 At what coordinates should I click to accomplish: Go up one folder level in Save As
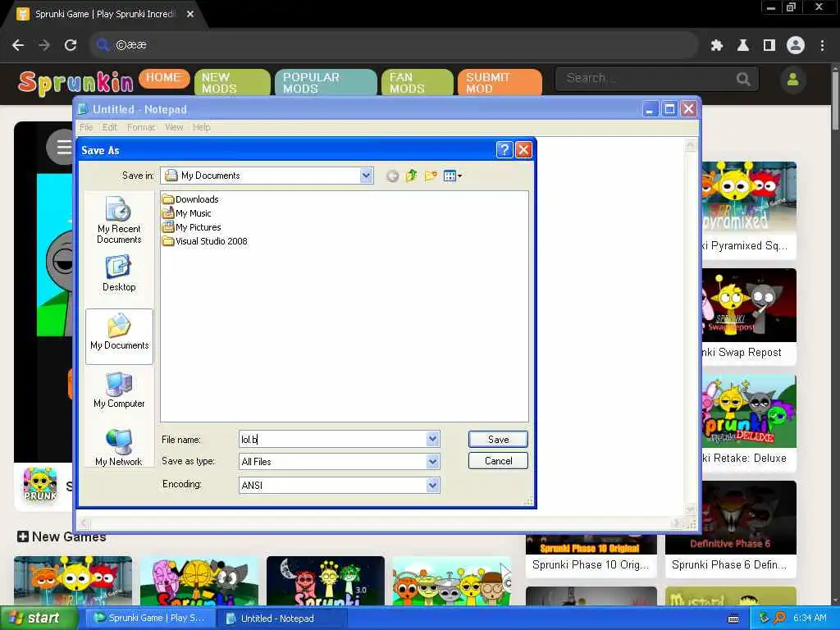(x=412, y=176)
